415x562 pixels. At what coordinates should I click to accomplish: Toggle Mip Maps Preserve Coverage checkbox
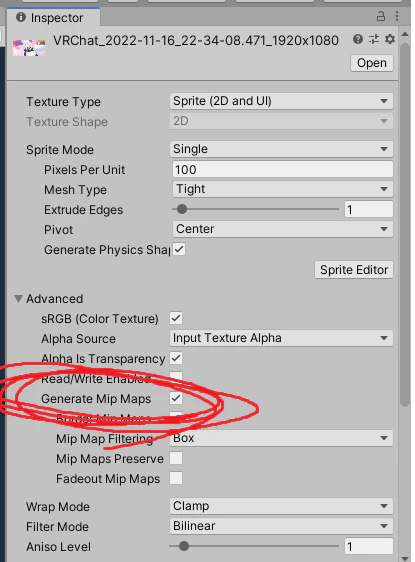tap(176, 458)
